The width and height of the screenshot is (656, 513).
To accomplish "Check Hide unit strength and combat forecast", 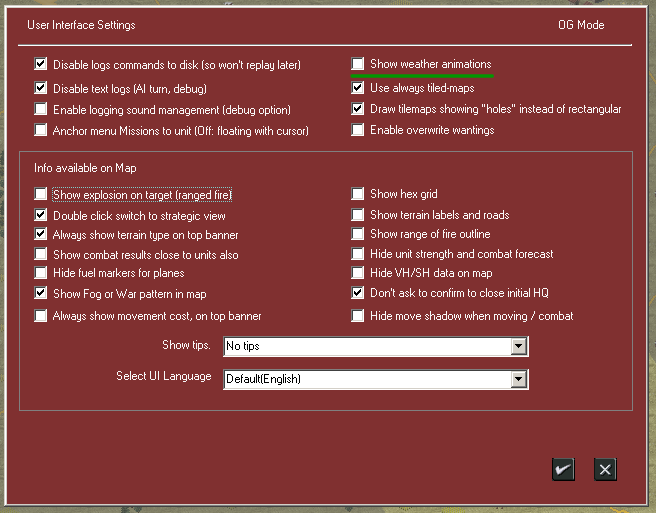I will coord(358,254).
